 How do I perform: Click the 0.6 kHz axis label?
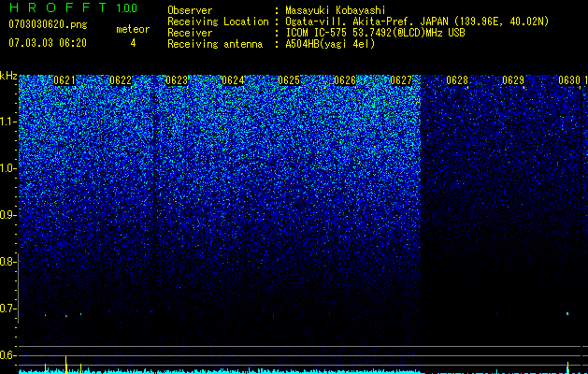coord(7,355)
